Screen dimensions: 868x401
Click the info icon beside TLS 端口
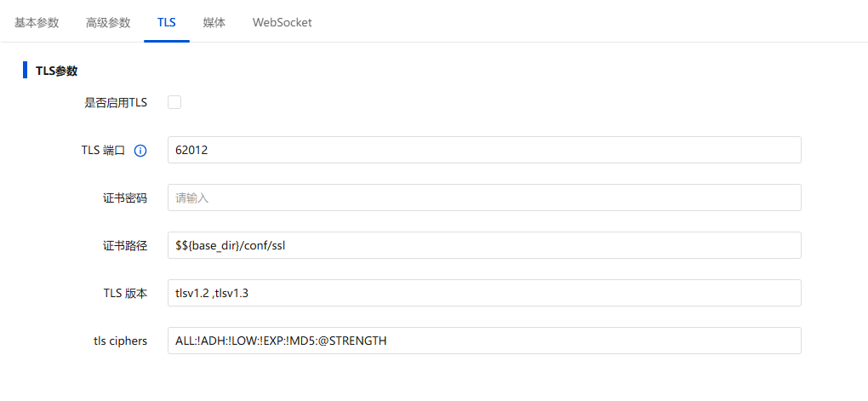140,151
